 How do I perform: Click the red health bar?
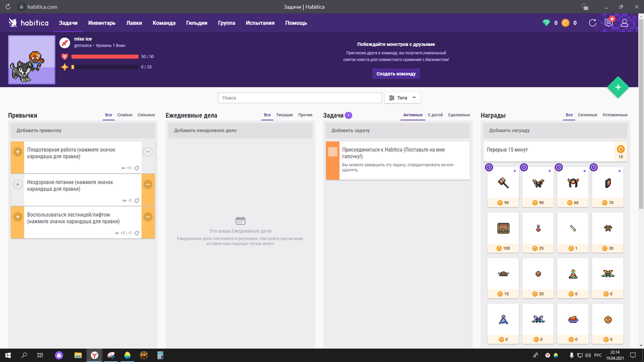[x=105, y=56]
